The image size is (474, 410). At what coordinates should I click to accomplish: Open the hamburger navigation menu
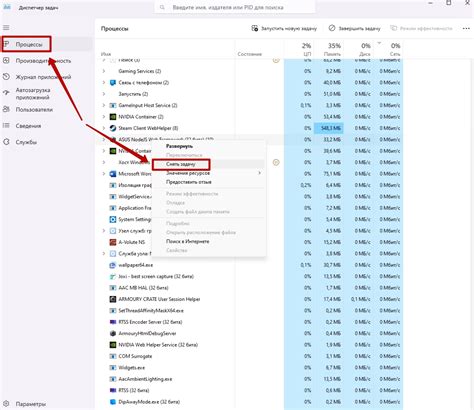tap(6, 28)
